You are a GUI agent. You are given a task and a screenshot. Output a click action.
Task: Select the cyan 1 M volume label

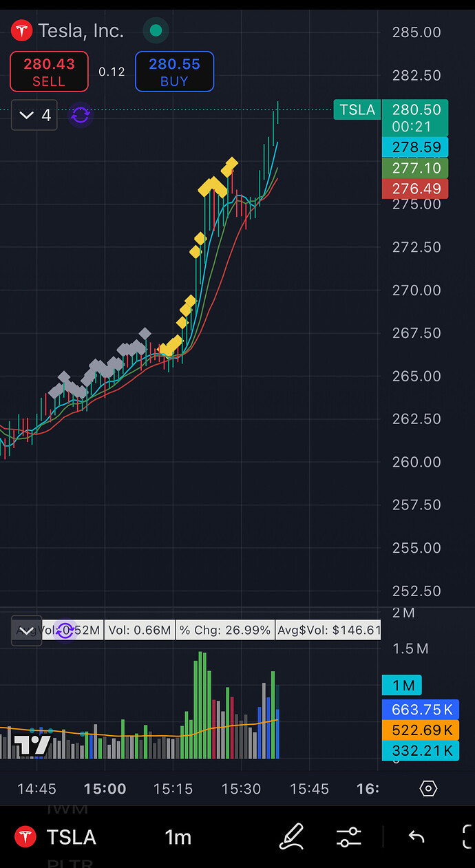coord(402,686)
